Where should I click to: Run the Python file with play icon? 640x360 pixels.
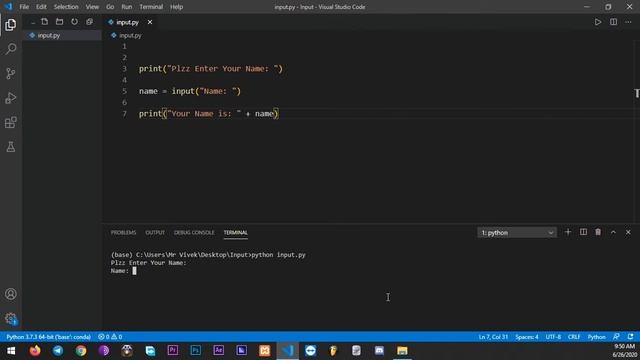598,22
